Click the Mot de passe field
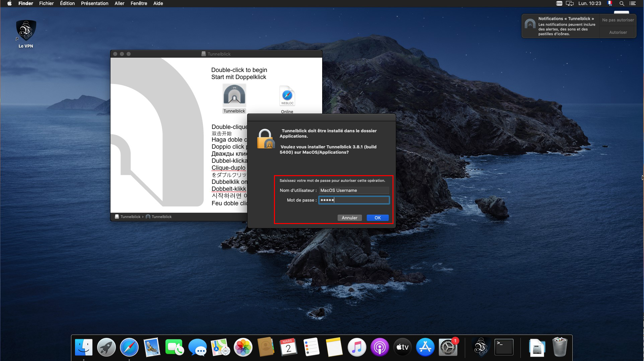The height and width of the screenshot is (361, 644). [354, 200]
